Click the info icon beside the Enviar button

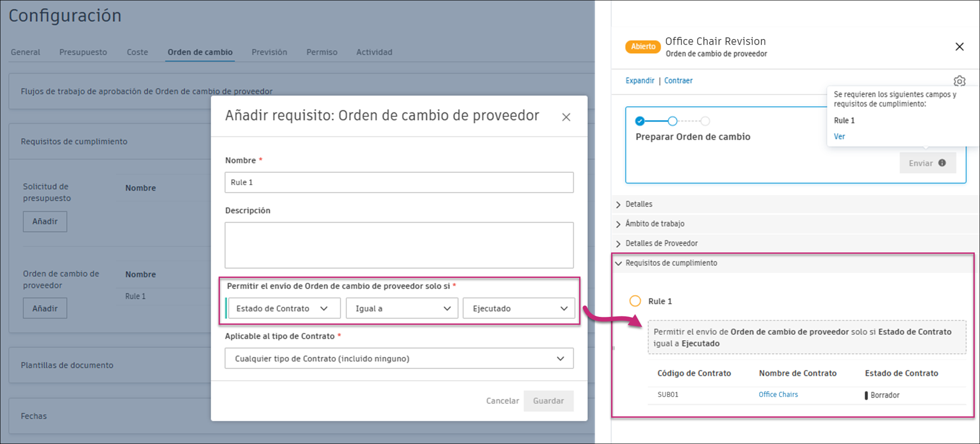click(942, 163)
